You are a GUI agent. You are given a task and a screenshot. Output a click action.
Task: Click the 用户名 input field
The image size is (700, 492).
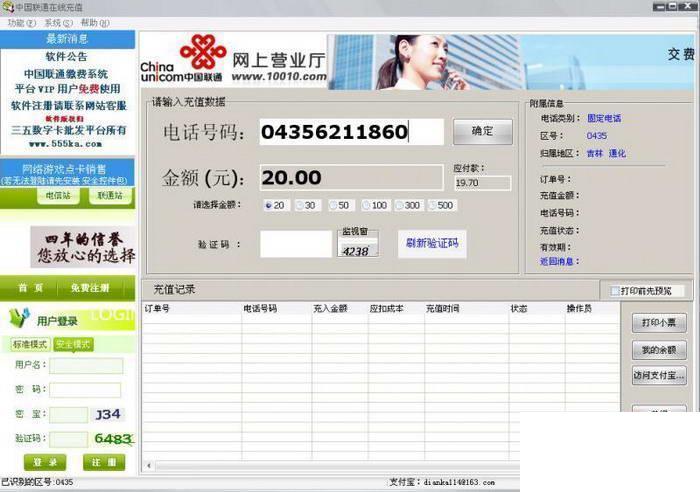click(x=86, y=366)
